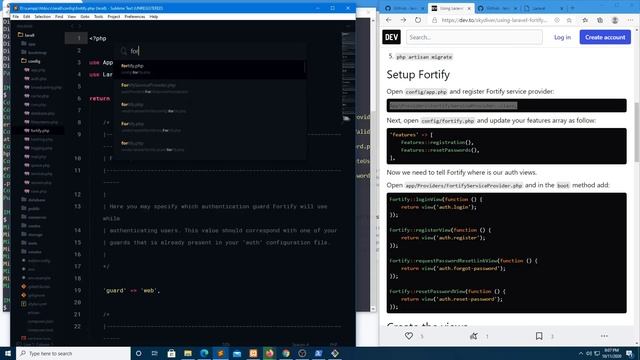The height and width of the screenshot is (360, 640).
Task: Go forward in the browser
Action: 403,20
